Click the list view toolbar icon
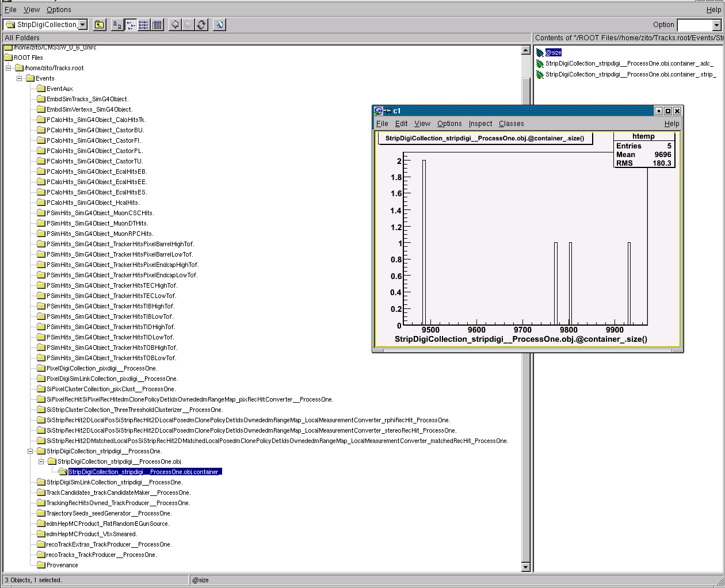Viewport: 725px width, 588px height. click(x=144, y=25)
